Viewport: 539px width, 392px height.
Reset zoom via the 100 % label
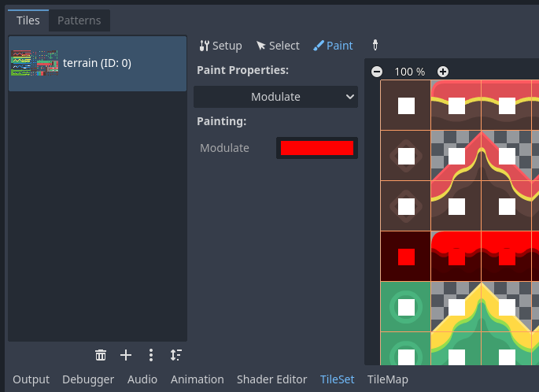[409, 72]
